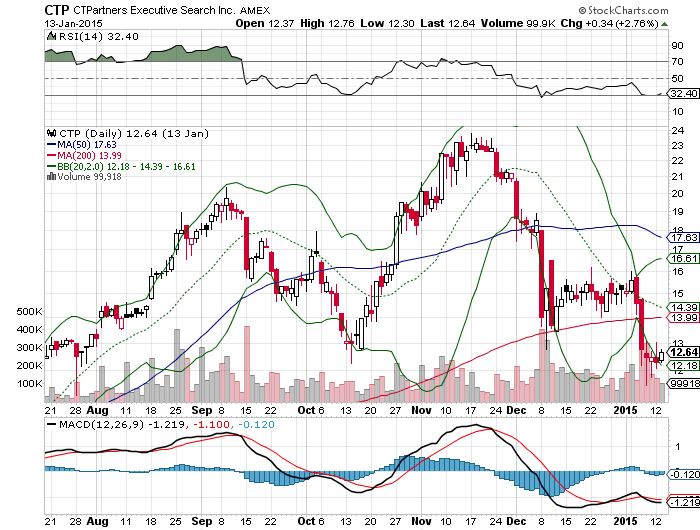Click the 32.40 RSI value tag
The height and width of the screenshot is (530, 700).
(684, 93)
